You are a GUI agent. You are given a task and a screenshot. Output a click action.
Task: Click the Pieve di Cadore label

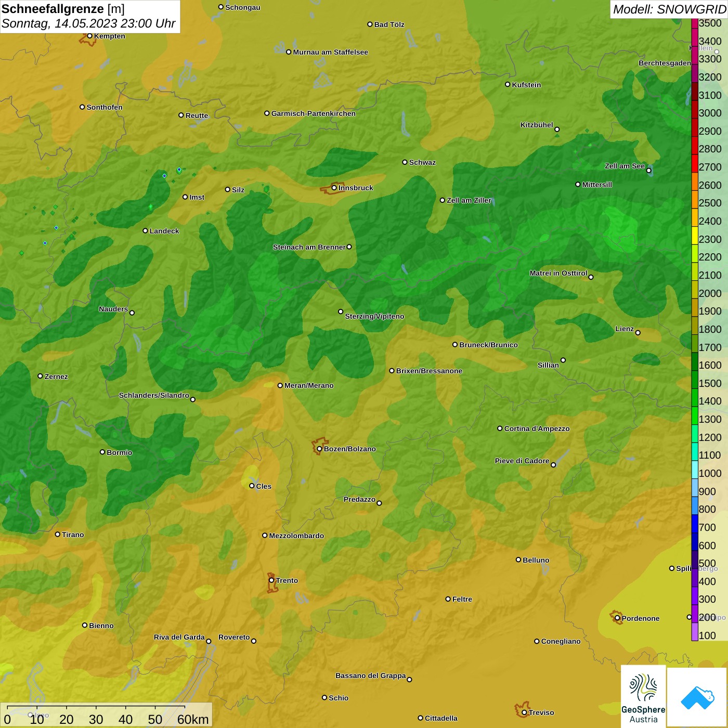click(x=522, y=461)
